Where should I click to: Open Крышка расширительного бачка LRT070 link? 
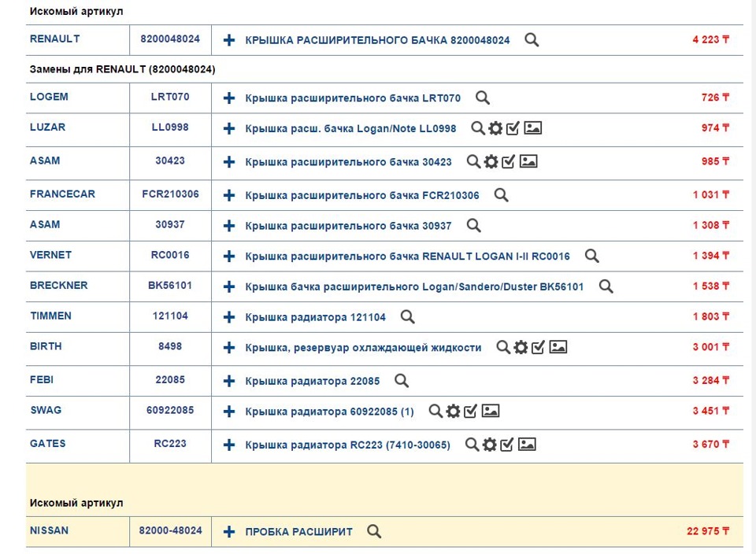point(353,98)
